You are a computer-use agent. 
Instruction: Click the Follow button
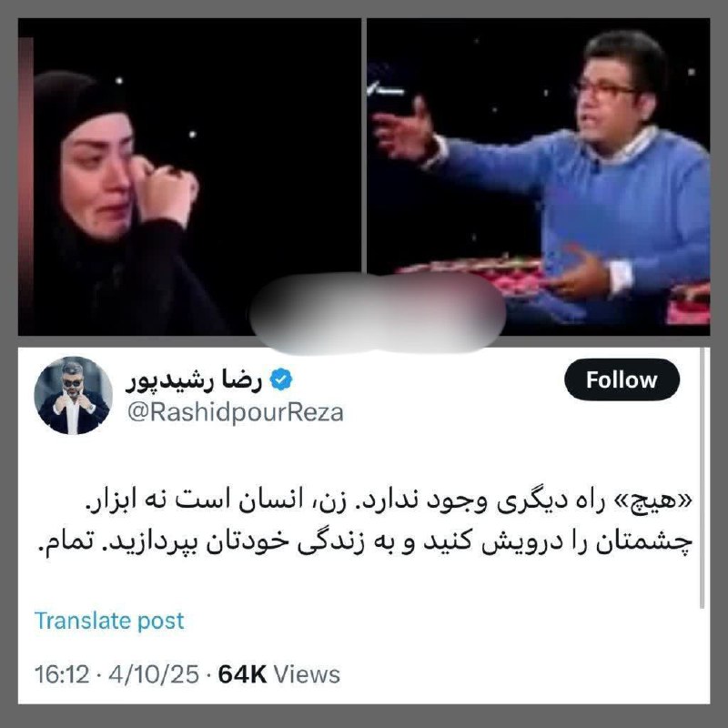point(622,379)
